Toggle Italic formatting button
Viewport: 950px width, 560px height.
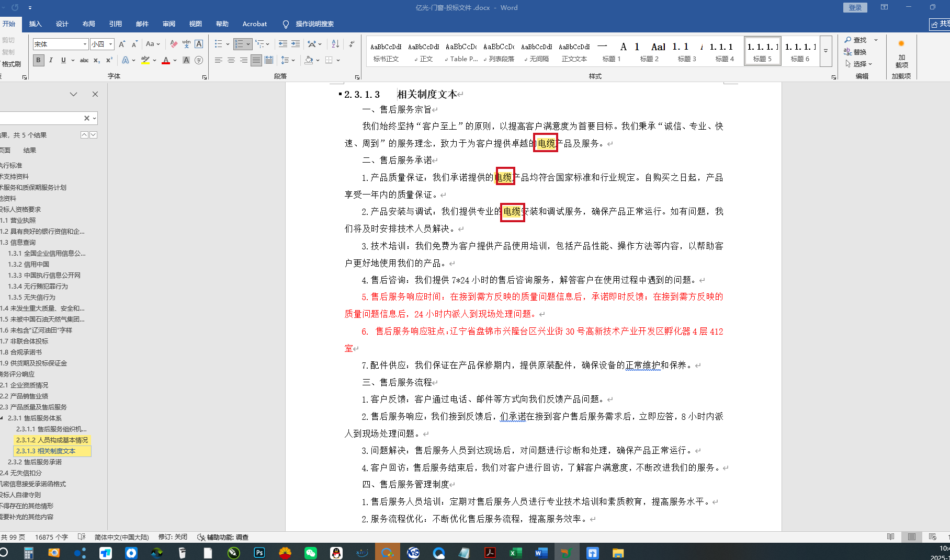click(51, 61)
